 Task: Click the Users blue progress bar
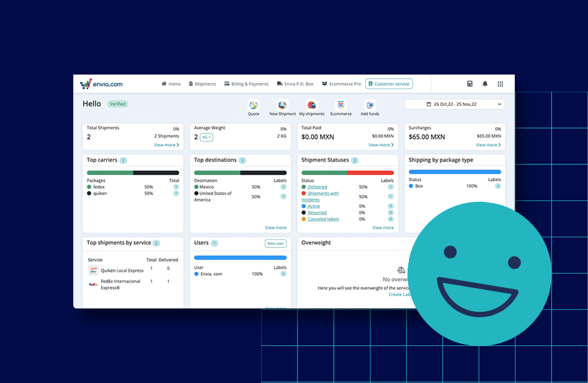[x=240, y=258]
